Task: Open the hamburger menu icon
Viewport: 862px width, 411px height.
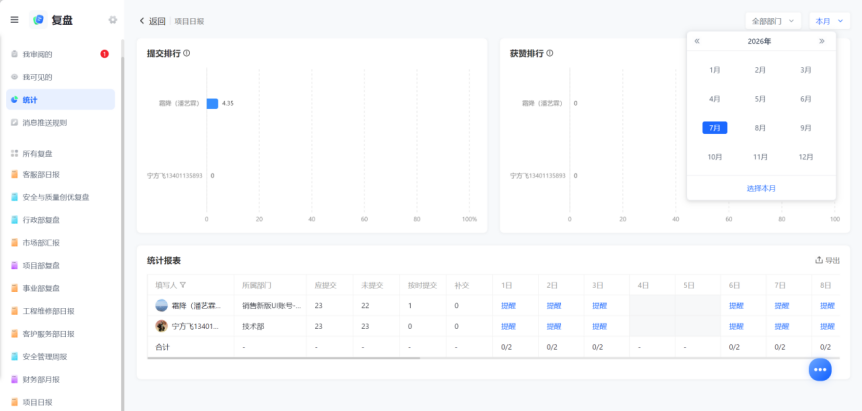Action: (x=14, y=20)
